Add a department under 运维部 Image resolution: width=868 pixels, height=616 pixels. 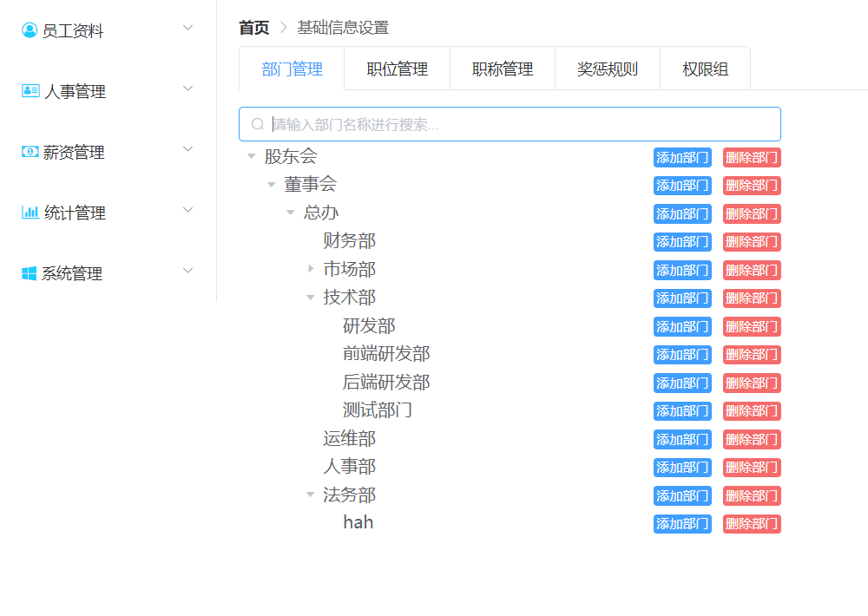coord(682,440)
